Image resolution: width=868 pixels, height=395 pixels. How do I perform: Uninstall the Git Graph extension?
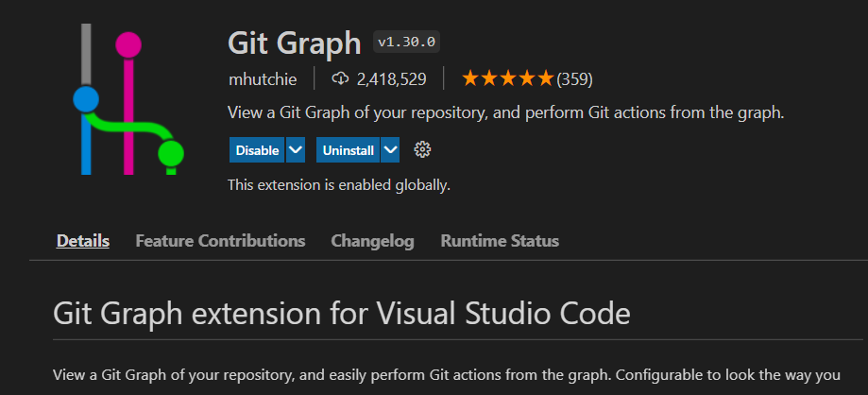348,150
